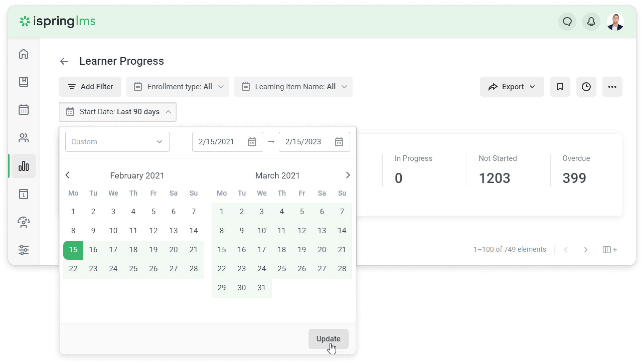644x364 pixels.
Task: Click the bookmark save report icon
Action: click(x=560, y=87)
